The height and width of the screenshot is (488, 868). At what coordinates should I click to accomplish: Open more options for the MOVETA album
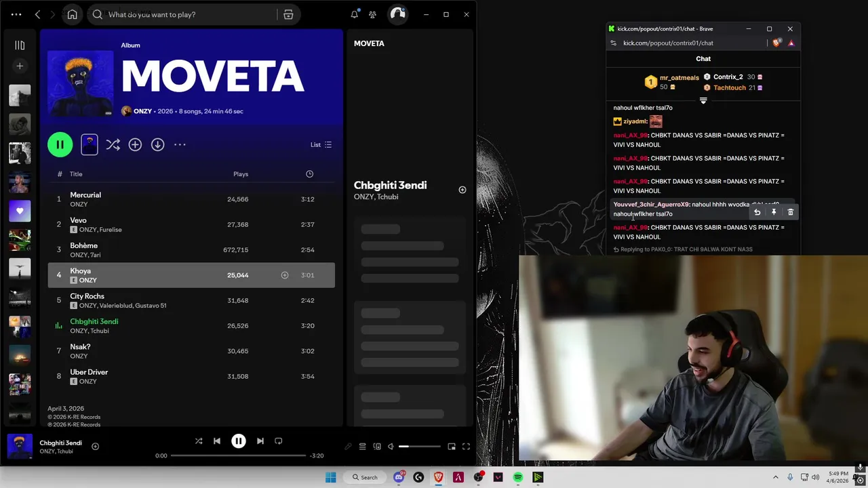coord(180,144)
